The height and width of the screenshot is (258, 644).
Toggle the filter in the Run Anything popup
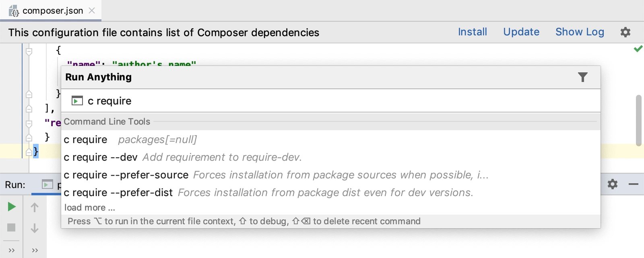[x=583, y=77]
